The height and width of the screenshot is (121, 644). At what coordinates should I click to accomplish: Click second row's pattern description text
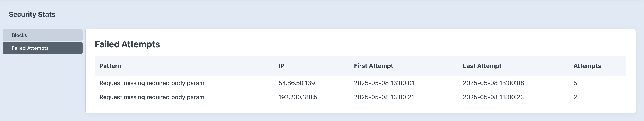(152, 97)
